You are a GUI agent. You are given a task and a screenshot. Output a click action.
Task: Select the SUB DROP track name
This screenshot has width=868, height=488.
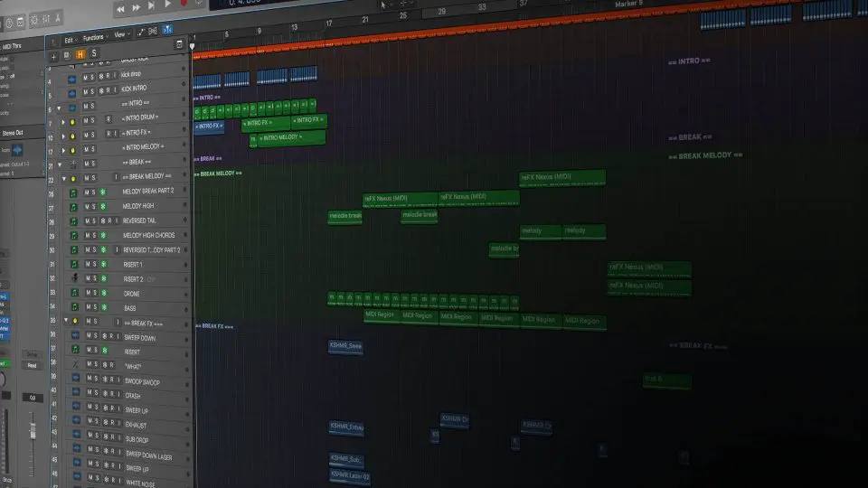point(137,440)
